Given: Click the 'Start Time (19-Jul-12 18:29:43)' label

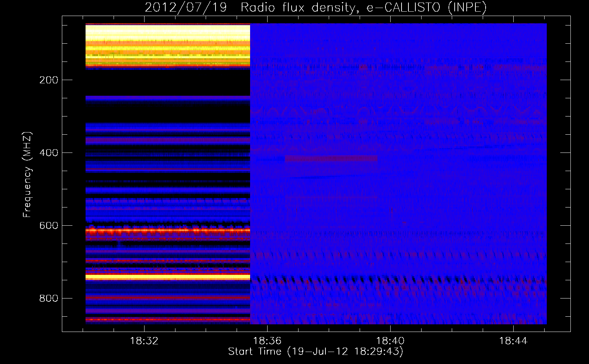Looking at the screenshot, I should (316, 352).
